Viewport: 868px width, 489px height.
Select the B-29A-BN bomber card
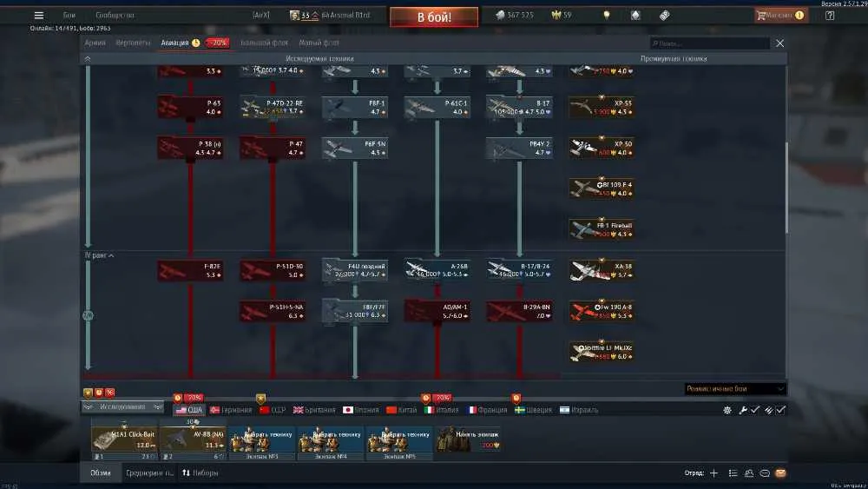point(519,311)
